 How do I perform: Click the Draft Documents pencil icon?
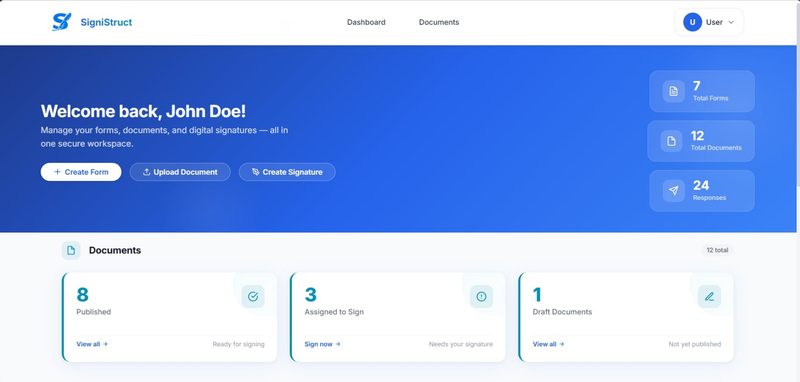(x=709, y=296)
